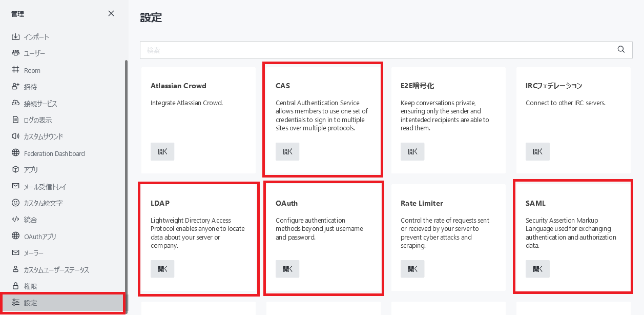The image size is (644, 315).
Task: Open the CAS settings card
Action: pos(287,152)
